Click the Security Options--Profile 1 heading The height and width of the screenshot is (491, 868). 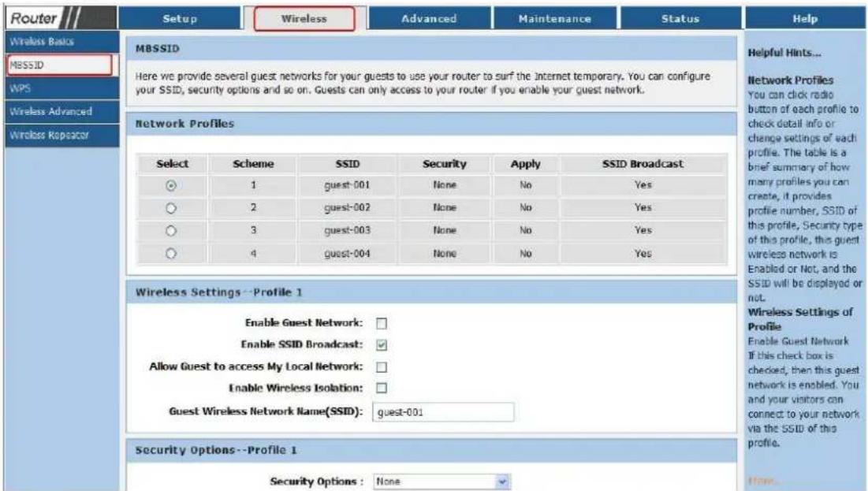click(x=217, y=450)
